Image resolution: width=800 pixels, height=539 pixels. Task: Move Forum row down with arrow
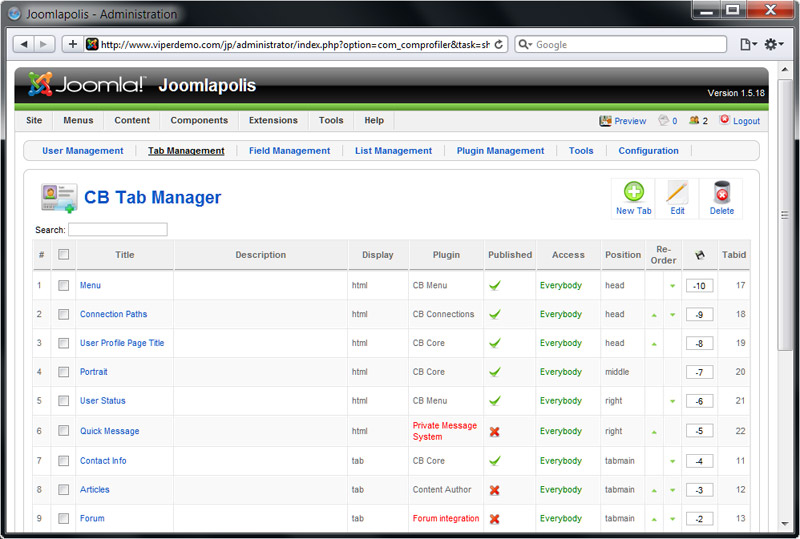(672, 519)
